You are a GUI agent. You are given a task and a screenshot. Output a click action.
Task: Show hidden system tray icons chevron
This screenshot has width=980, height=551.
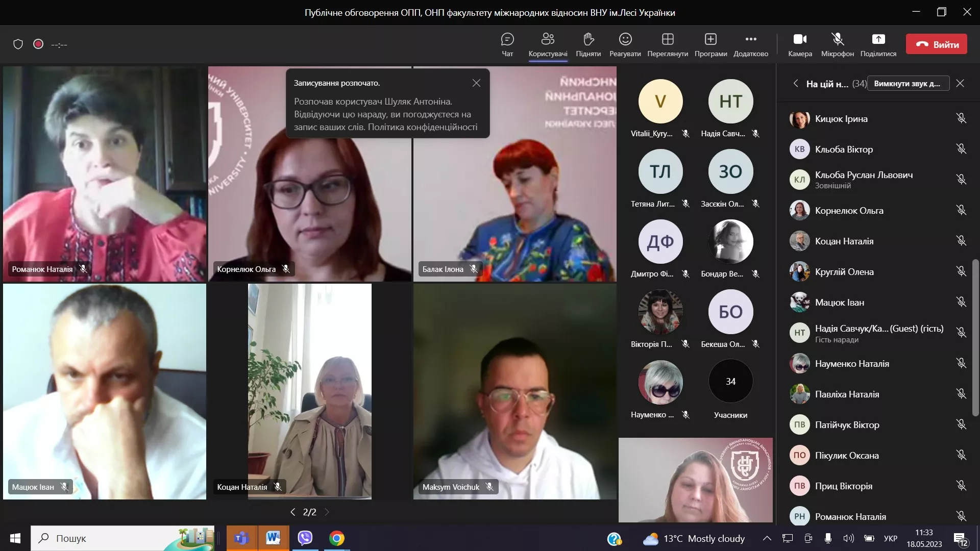(767, 538)
